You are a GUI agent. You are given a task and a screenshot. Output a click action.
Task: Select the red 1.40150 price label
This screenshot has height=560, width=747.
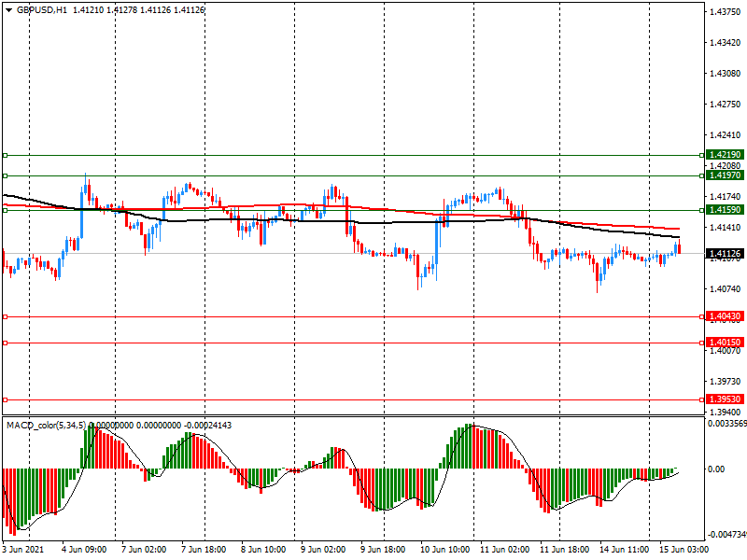point(725,343)
